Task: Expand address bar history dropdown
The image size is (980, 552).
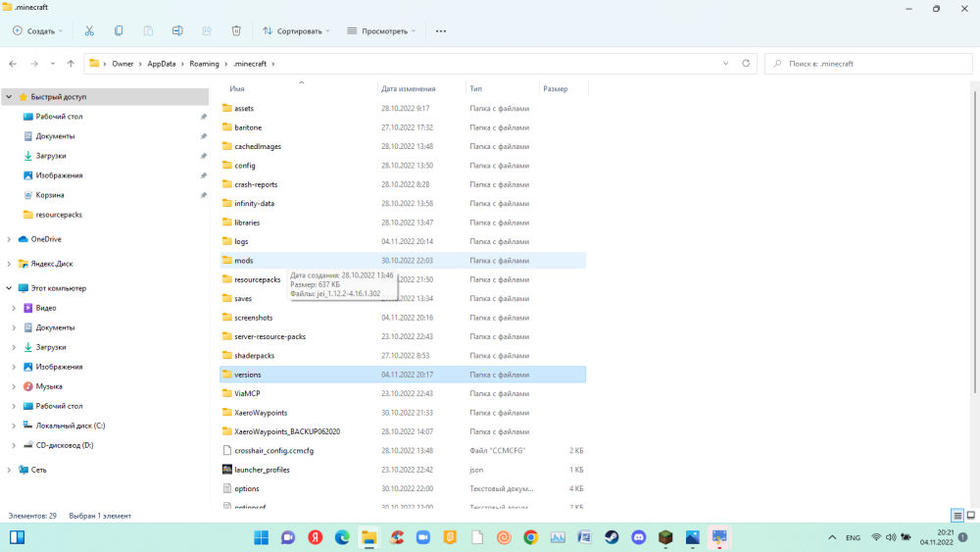Action: point(725,63)
